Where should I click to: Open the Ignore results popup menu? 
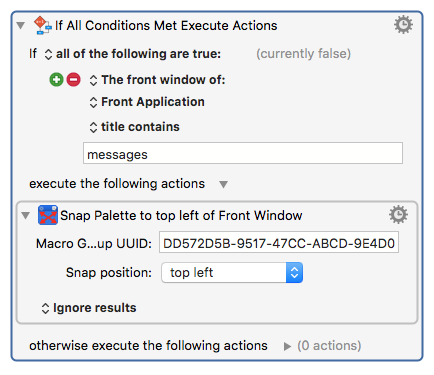pos(89,308)
